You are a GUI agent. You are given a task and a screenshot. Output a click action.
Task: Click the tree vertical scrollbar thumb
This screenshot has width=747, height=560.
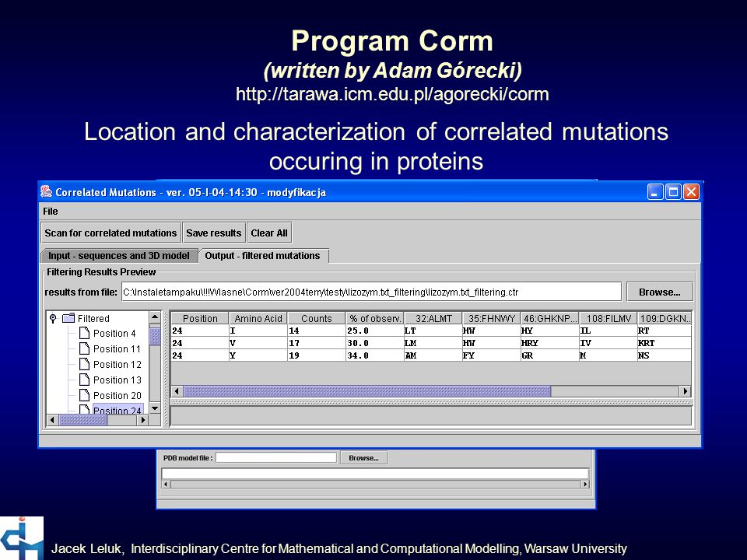155,336
